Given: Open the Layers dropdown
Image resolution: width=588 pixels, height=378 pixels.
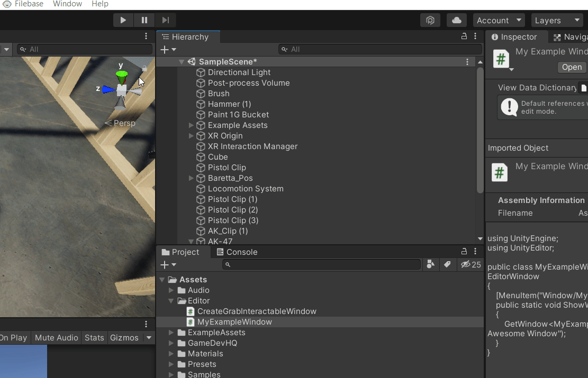Looking at the screenshot, I should pos(557,20).
